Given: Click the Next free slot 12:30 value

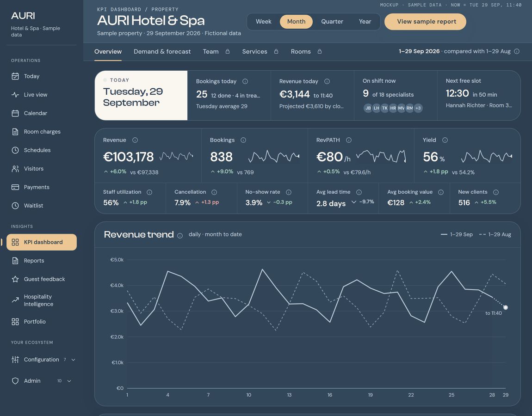Looking at the screenshot, I should (458, 93).
